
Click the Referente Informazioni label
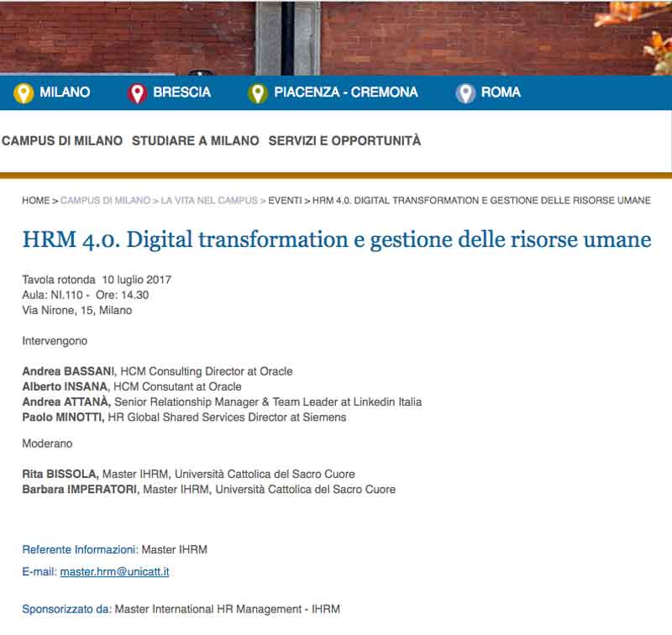click(80, 549)
